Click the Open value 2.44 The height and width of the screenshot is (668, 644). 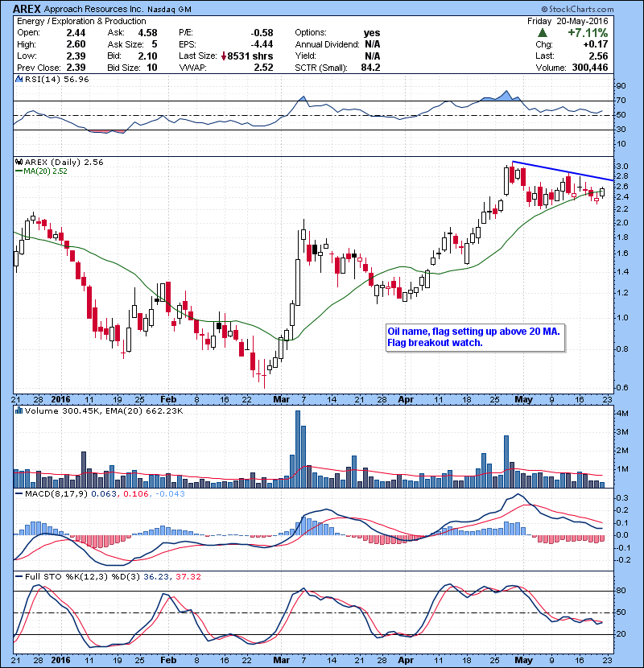pyautogui.click(x=76, y=33)
